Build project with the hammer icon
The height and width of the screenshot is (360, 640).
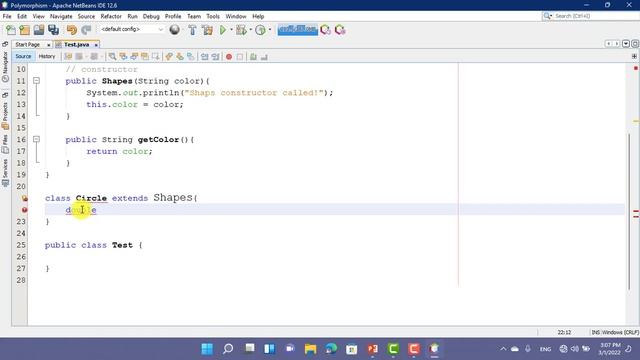[192, 30]
